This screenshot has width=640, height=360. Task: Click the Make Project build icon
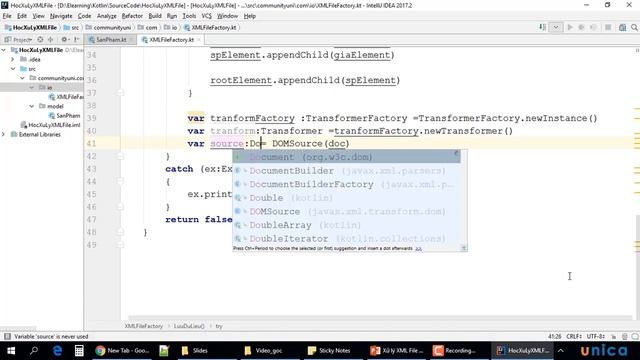[542, 27]
